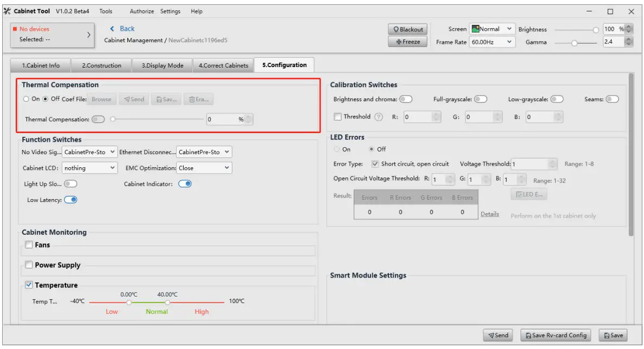This screenshot has width=644, height=349.
Task: Open the Cabinet LCD dropdown
Action: (x=89, y=168)
